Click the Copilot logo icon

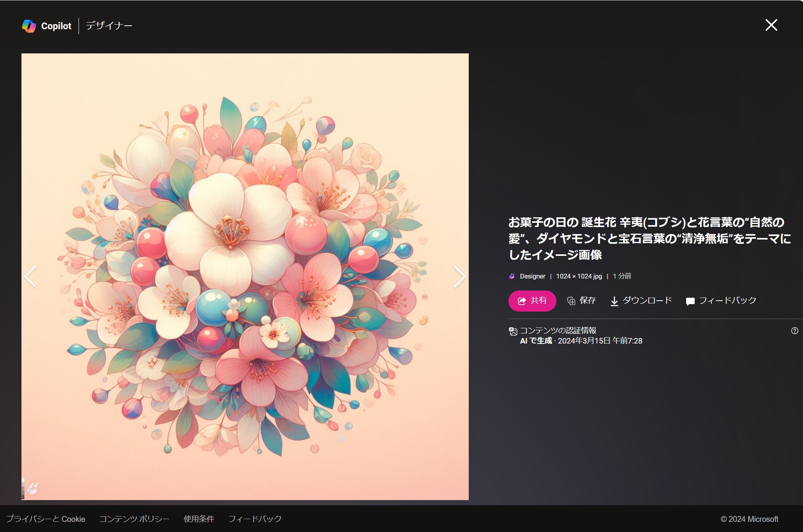29,26
